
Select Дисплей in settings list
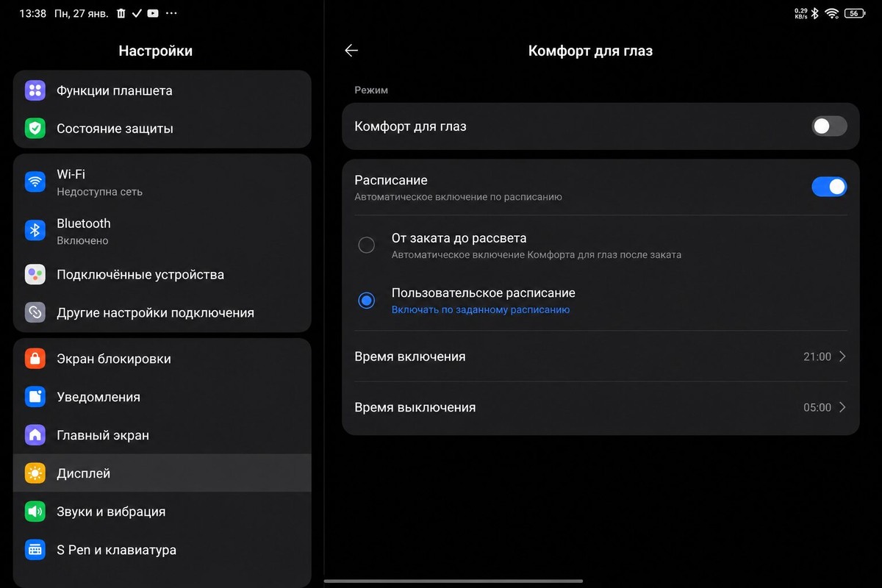pyautogui.click(x=162, y=473)
